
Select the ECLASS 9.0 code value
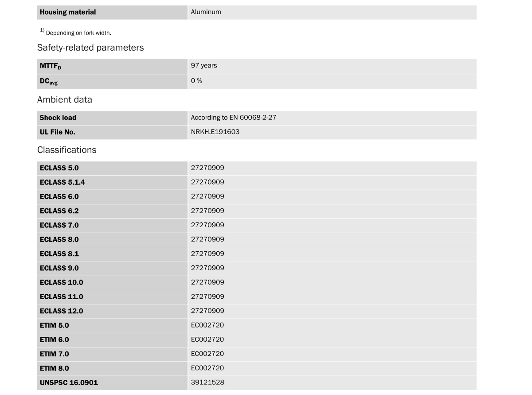click(x=207, y=268)
